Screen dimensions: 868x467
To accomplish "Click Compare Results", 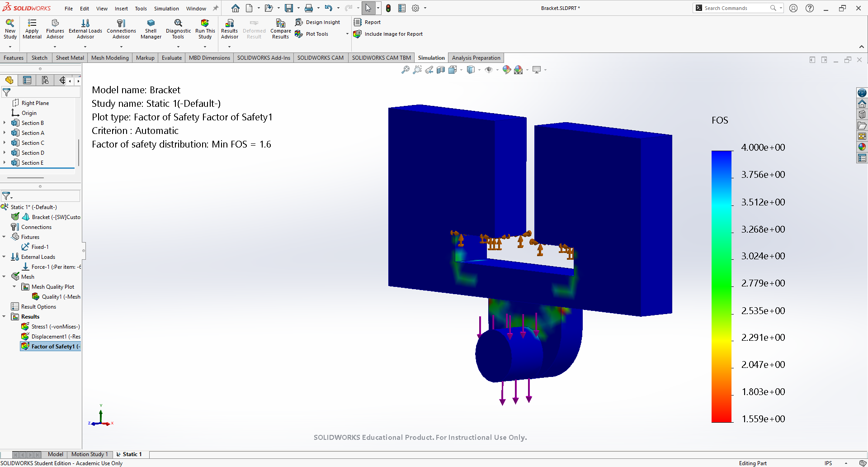I will 280,29.
